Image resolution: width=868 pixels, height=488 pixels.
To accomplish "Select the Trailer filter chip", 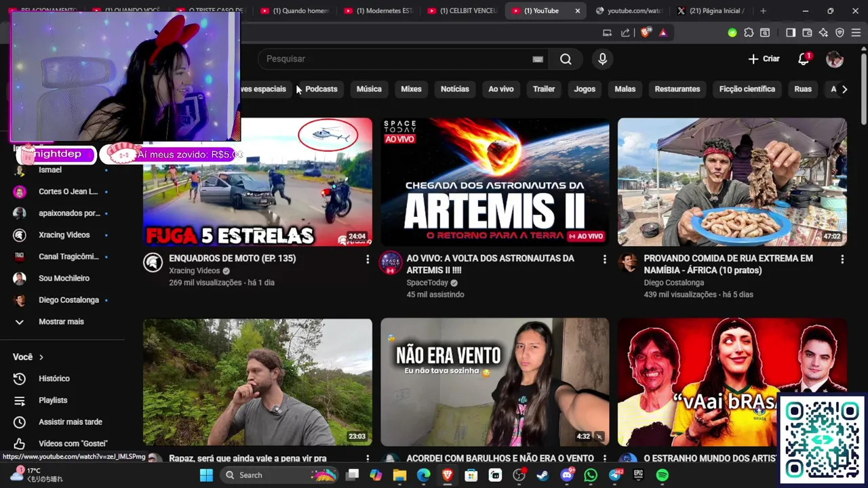I will (x=544, y=89).
